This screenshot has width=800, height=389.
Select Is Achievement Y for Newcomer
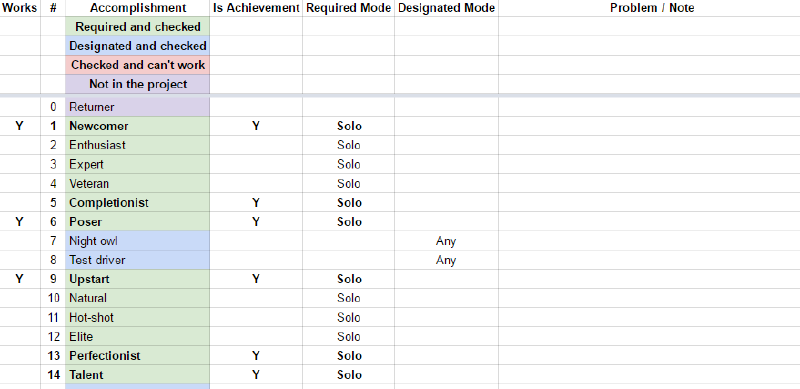256,126
